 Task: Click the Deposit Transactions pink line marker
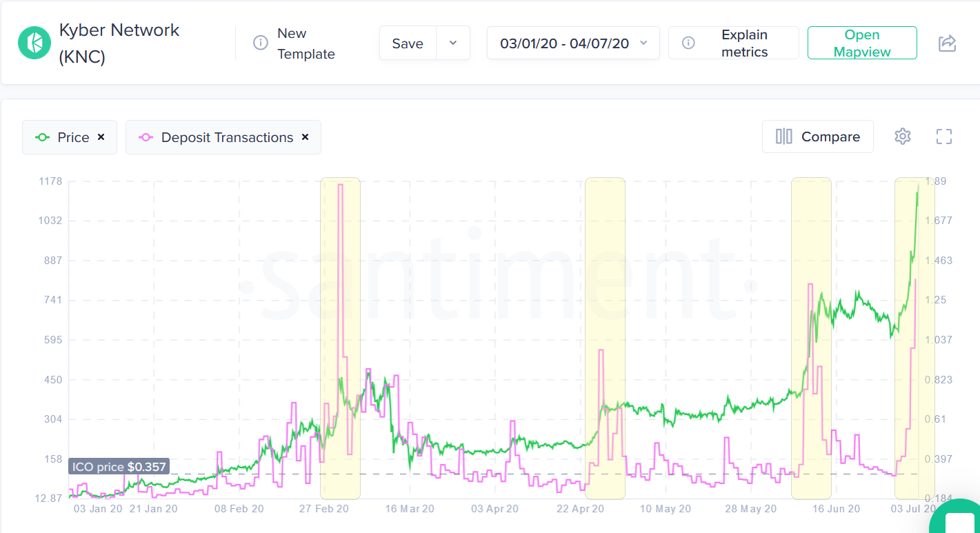click(x=146, y=137)
